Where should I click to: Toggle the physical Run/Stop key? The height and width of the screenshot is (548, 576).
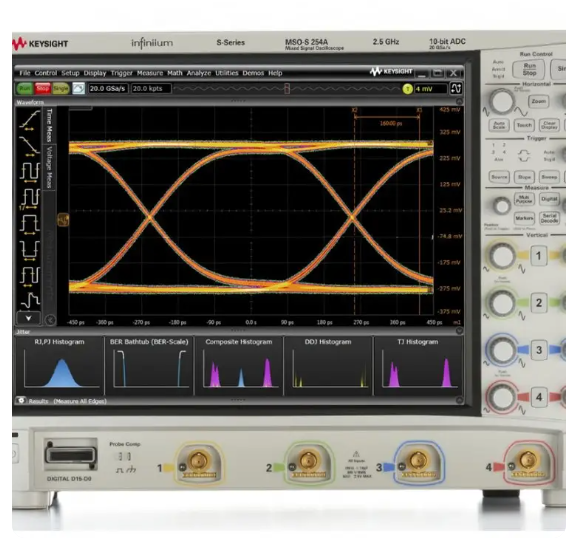click(529, 69)
